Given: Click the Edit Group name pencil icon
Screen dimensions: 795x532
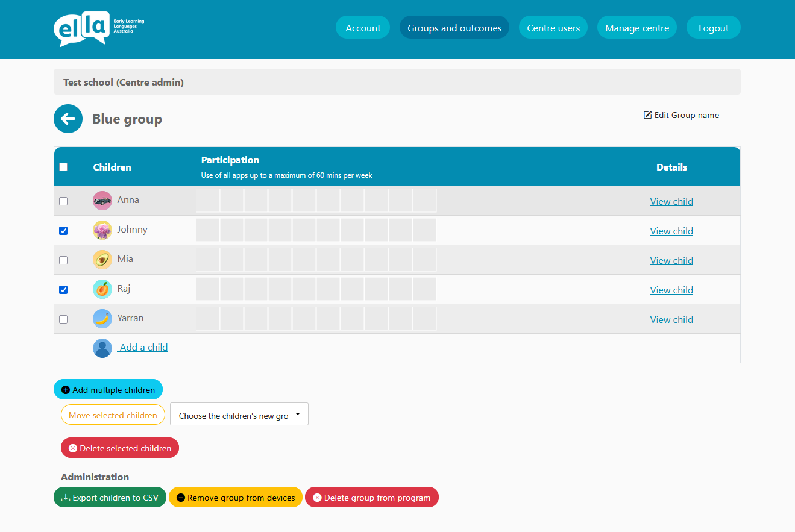Looking at the screenshot, I should click(x=648, y=115).
